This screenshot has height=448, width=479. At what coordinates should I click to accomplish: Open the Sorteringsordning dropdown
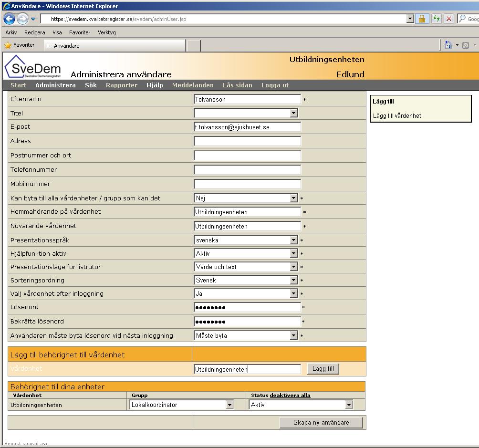pyautogui.click(x=246, y=280)
